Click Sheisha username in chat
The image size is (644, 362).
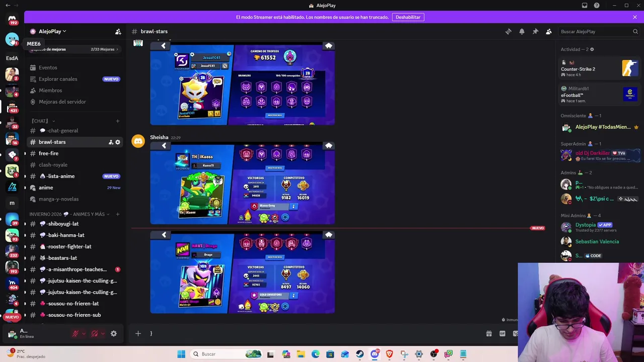(159, 137)
